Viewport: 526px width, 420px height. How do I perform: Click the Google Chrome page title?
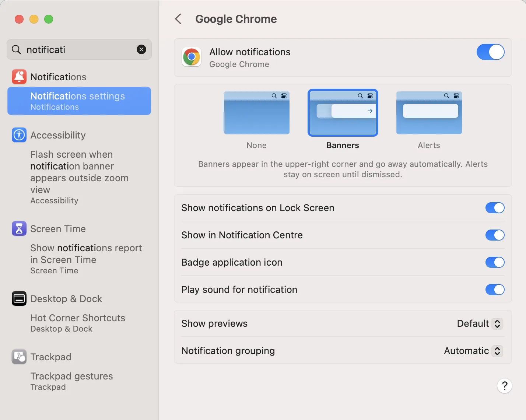click(x=236, y=19)
